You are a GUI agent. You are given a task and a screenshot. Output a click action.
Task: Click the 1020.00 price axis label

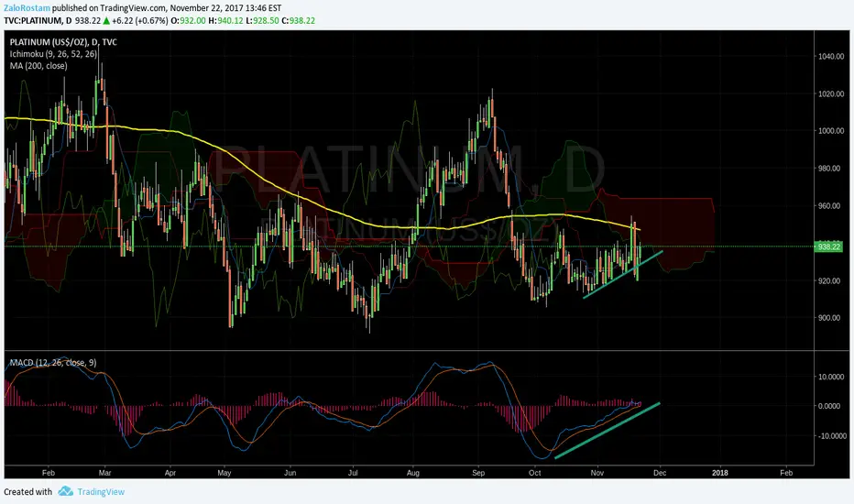point(831,93)
